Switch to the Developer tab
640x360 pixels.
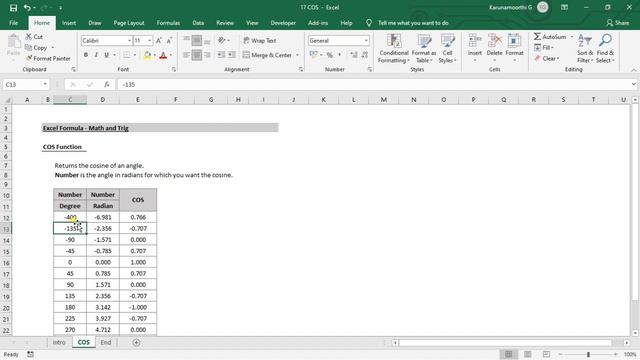pyautogui.click(x=283, y=23)
